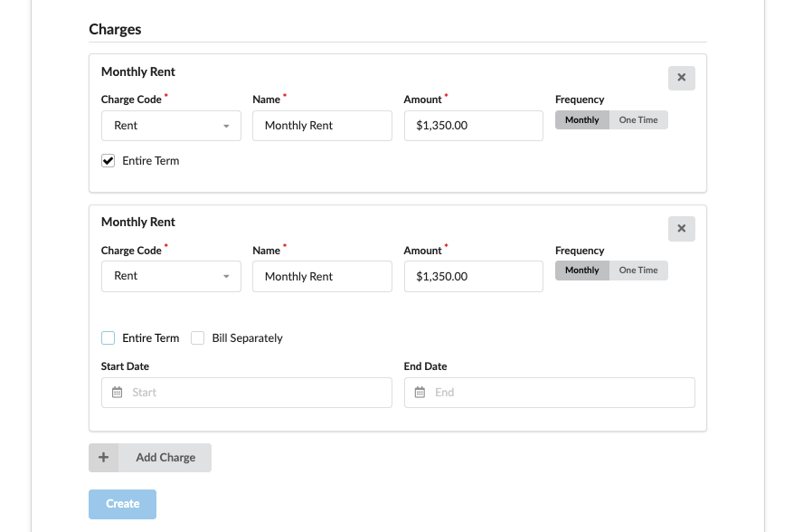Viewport: 812px width, 532px height.
Task: Click the Bill Separately label text
Action: [x=247, y=337]
